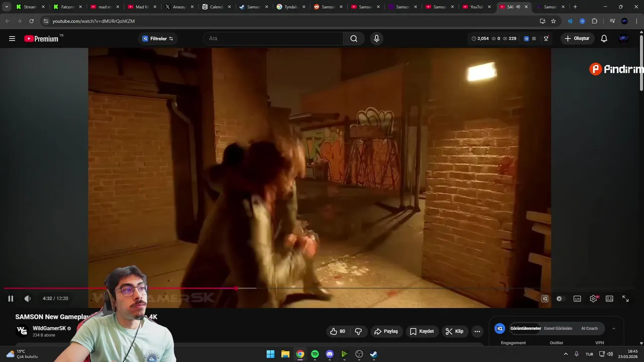The width and height of the screenshot is (644, 362).
Task: Open a new tab with plus button
Action: pos(575,7)
